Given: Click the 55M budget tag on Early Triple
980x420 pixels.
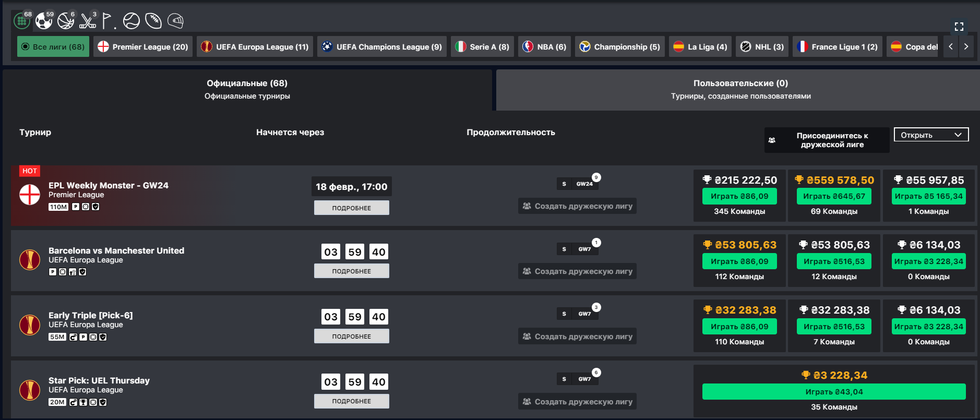Looking at the screenshot, I should click(x=57, y=337).
